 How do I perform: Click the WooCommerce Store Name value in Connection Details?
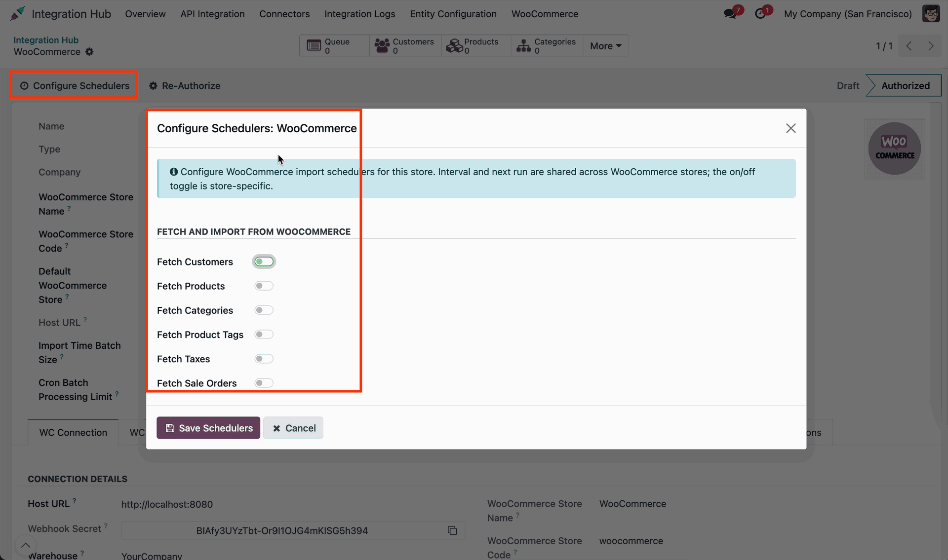click(x=632, y=504)
